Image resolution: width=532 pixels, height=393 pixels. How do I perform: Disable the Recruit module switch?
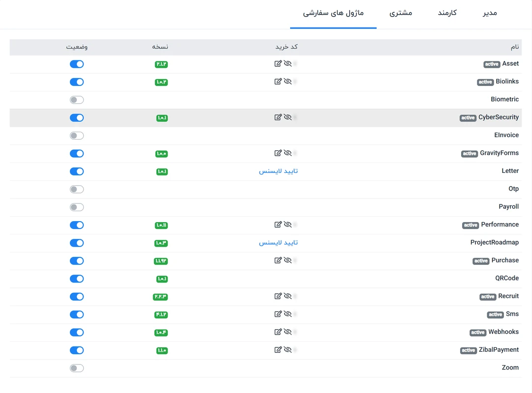pyautogui.click(x=77, y=297)
